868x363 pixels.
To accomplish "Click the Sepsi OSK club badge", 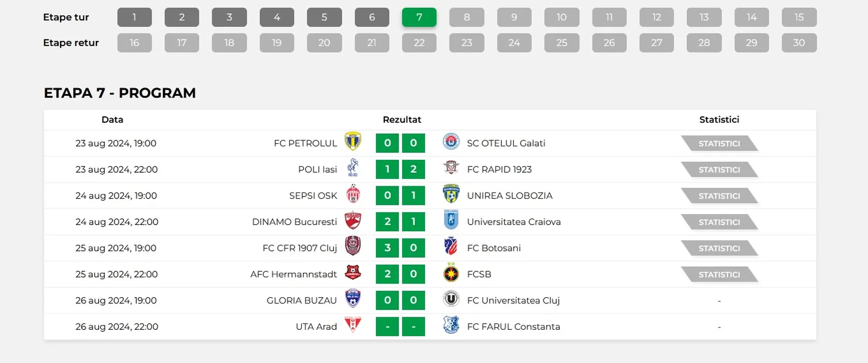I will tap(353, 194).
